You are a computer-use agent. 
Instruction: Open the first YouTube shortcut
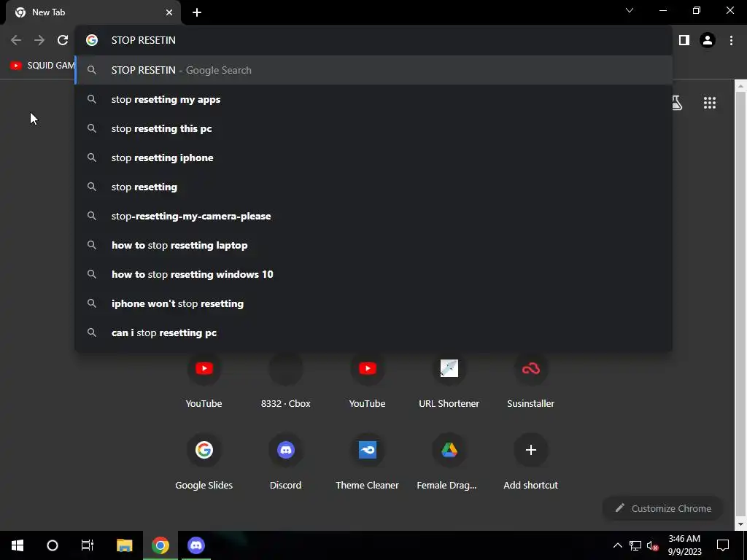204,381
